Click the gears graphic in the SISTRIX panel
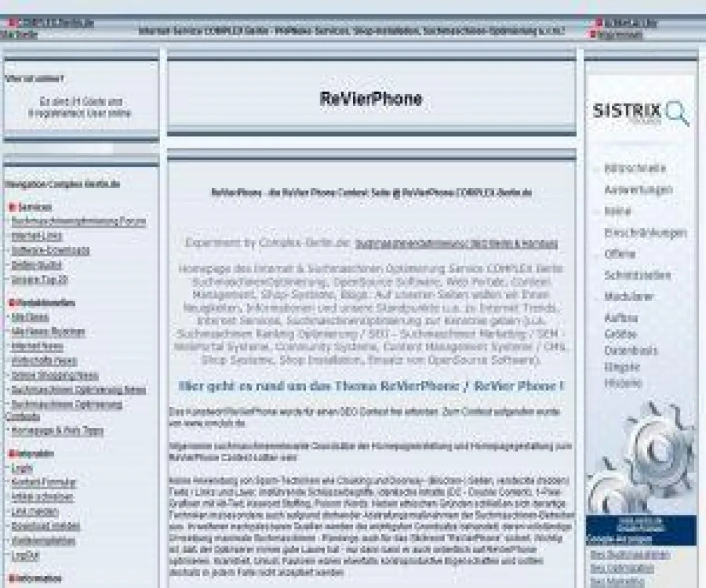The width and height of the screenshot is (706, 588). click(654, 457)
